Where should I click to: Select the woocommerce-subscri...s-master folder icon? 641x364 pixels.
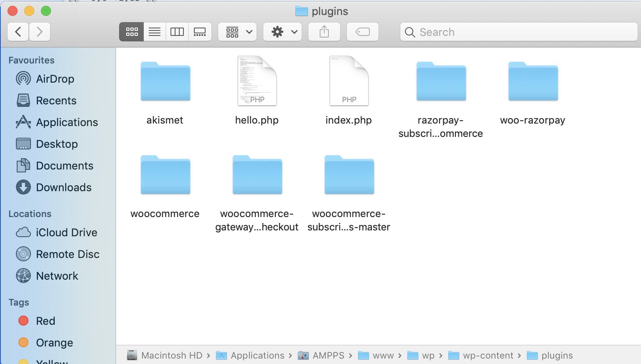(349, 174)
